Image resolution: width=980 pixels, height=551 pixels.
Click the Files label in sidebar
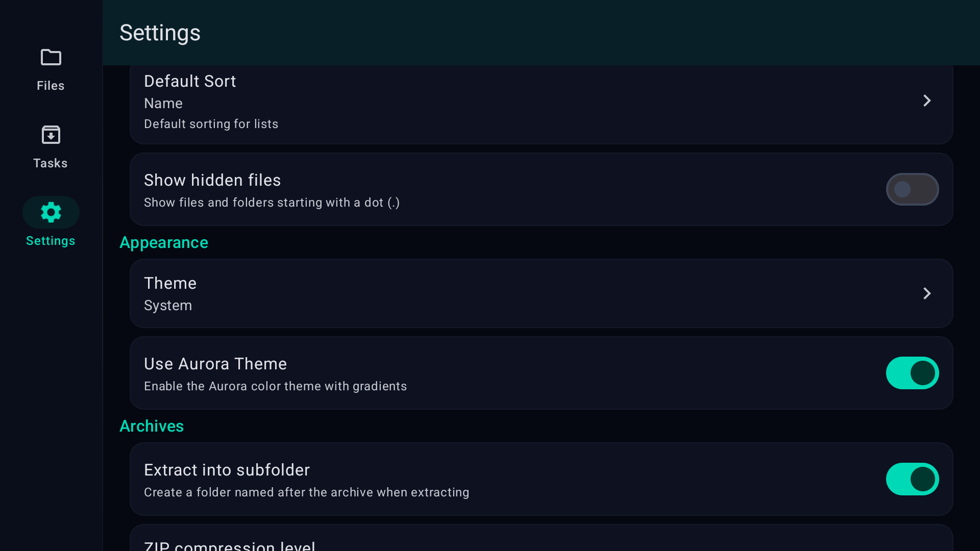click(x=51, y=86)
